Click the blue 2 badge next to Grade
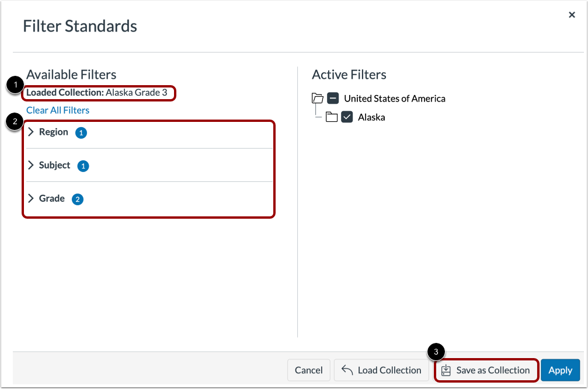This screenshot has height=389, width=588. (x=77, y=199)
